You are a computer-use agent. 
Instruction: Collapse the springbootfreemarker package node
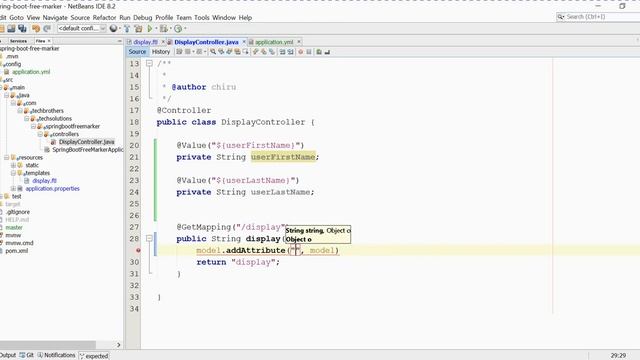33,126
